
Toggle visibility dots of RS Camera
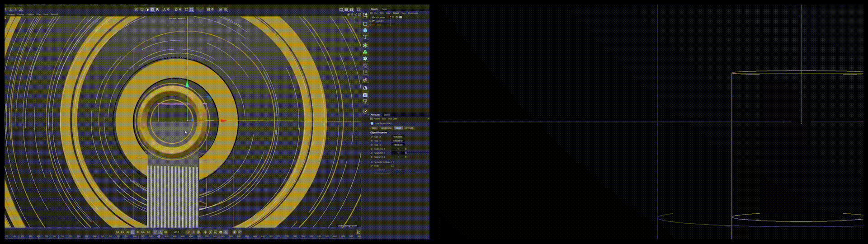(x=392, y=17)
